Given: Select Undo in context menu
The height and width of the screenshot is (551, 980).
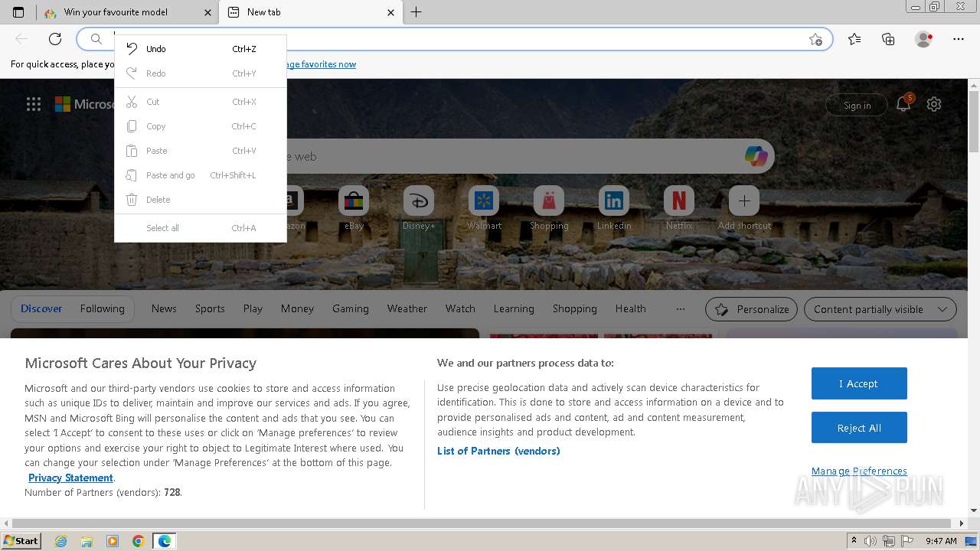Looking at the screenshot, I should [201, 49].
